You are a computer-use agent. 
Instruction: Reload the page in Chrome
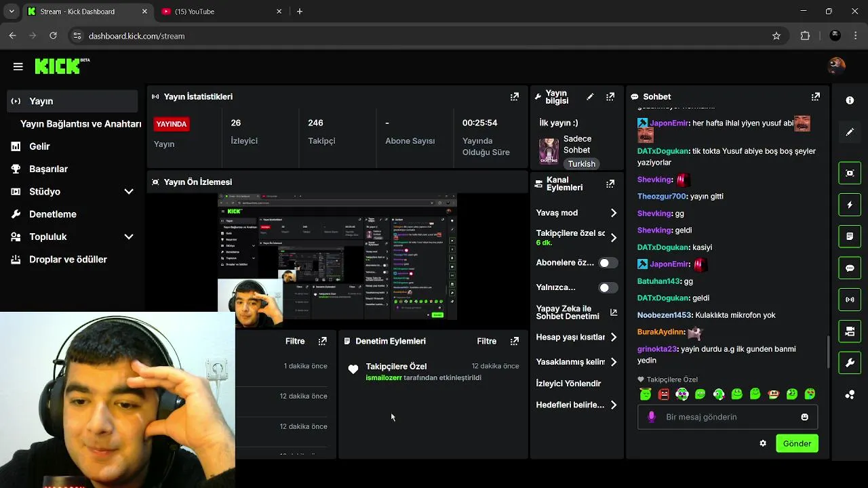[x=54, y=36]
